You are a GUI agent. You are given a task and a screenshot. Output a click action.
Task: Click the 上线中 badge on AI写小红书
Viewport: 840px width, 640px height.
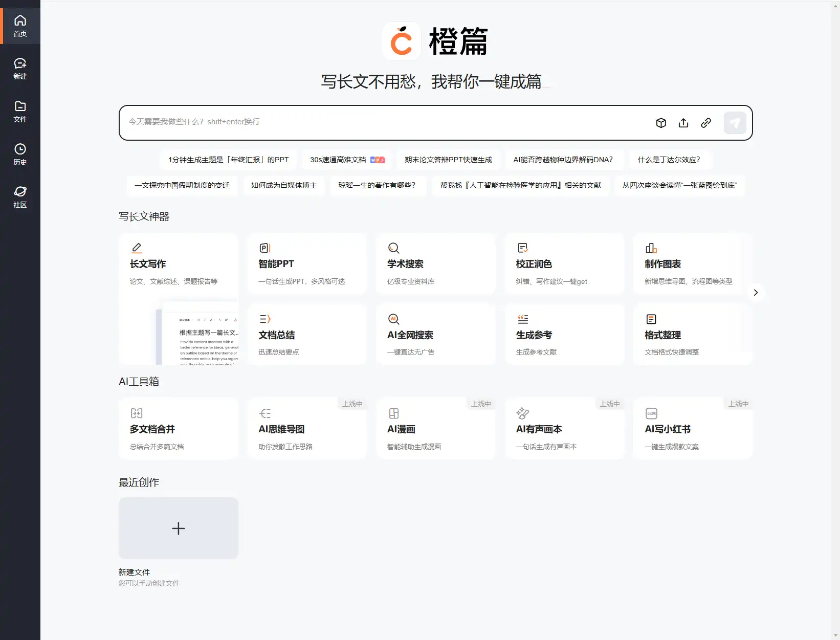point(739,404)
